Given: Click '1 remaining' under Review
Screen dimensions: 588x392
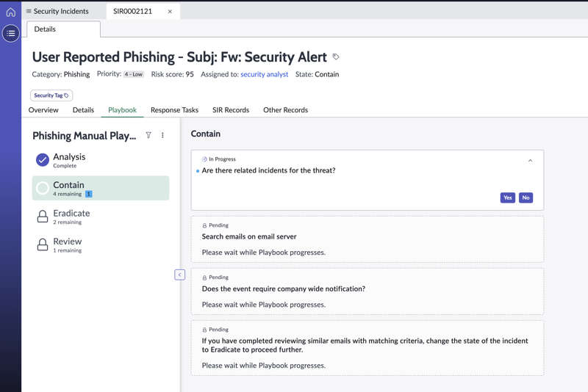Looking at the screenshot, I should tap(67, 250).
